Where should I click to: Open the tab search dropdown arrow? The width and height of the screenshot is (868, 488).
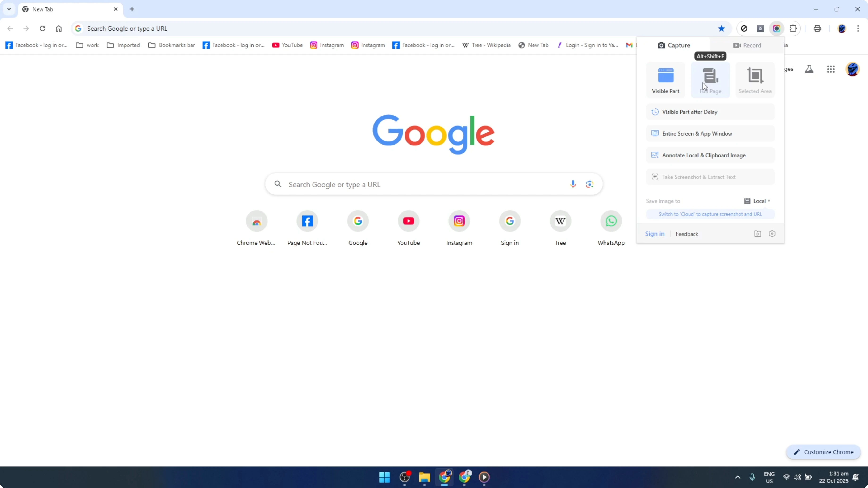click(x=9, y=9)
